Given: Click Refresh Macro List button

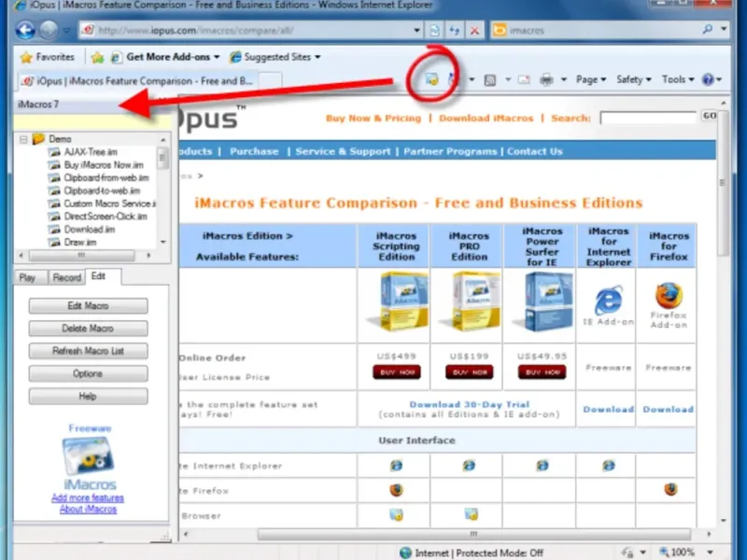Looking at the screenshot, I should (88, 351).
